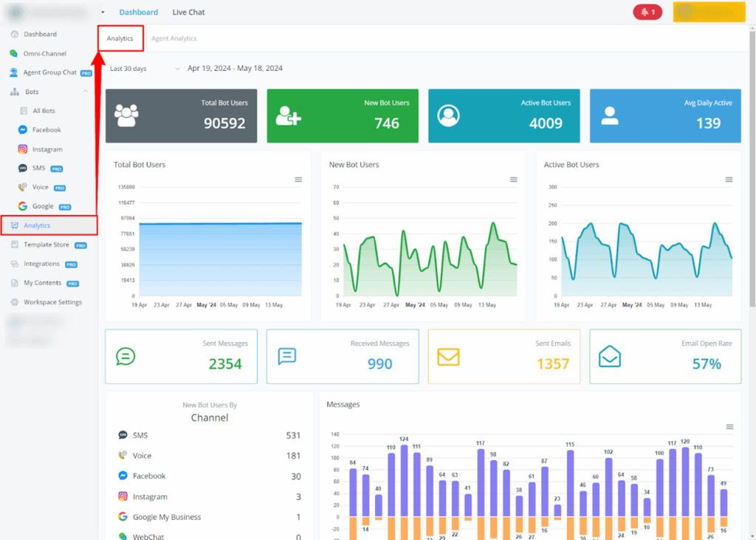756x540 pixels.
Task: Click the Sent Messages stat card
Action: coord(181,356)
